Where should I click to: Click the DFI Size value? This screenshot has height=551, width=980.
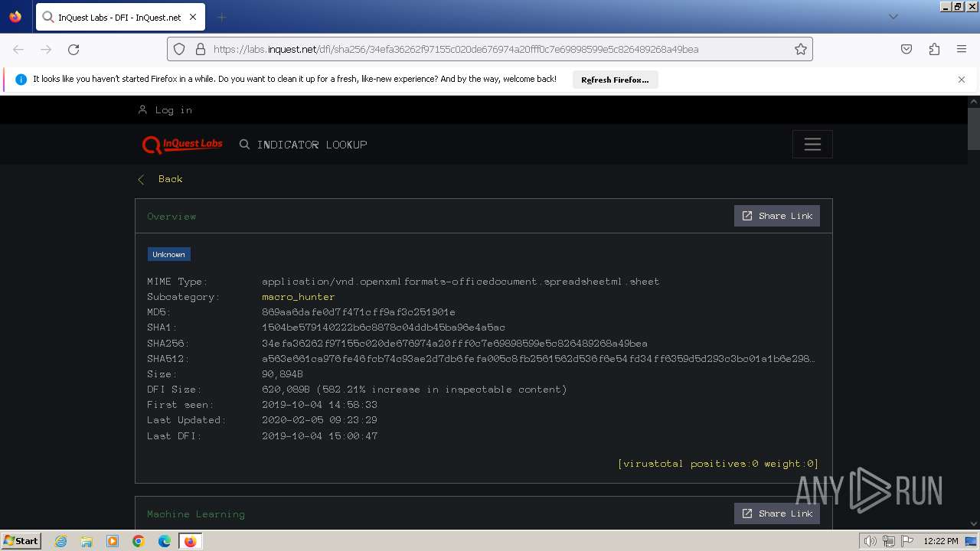click(414, 390)
